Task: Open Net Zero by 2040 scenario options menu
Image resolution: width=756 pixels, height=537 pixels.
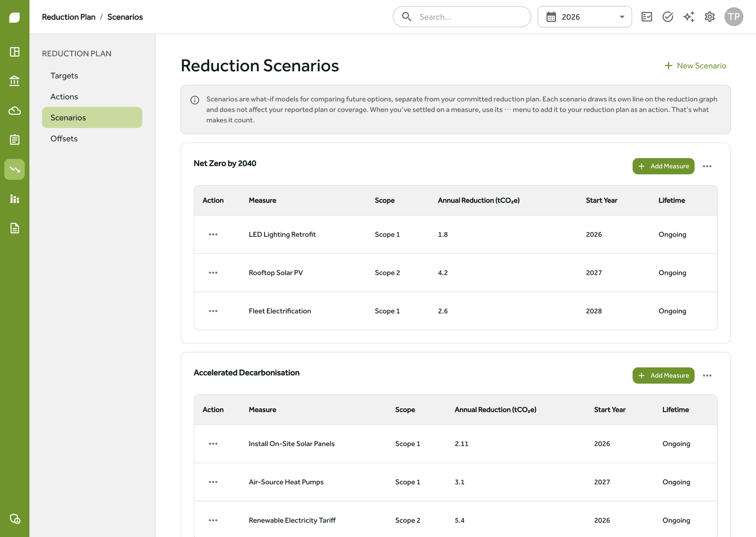Action: pos(707,166)
